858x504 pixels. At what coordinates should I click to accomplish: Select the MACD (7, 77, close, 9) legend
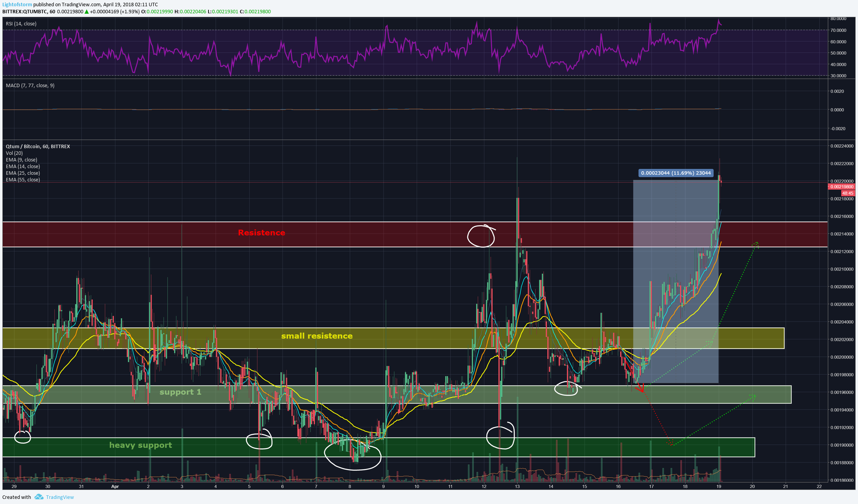tap(30, 86)
